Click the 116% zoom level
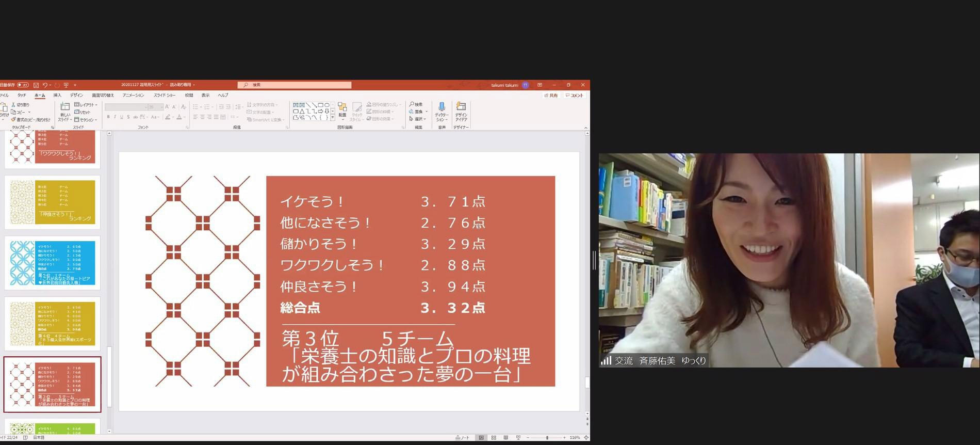 [575, 438]
